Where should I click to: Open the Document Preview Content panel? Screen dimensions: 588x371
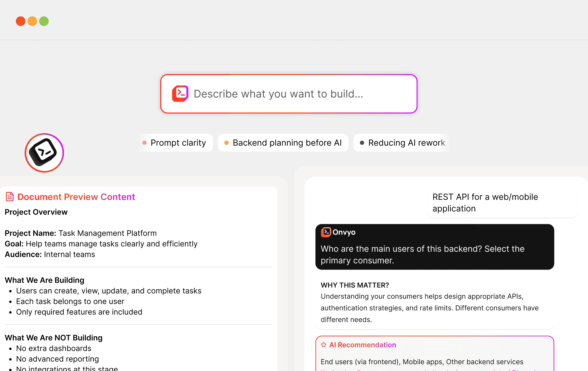click(76, 197)
